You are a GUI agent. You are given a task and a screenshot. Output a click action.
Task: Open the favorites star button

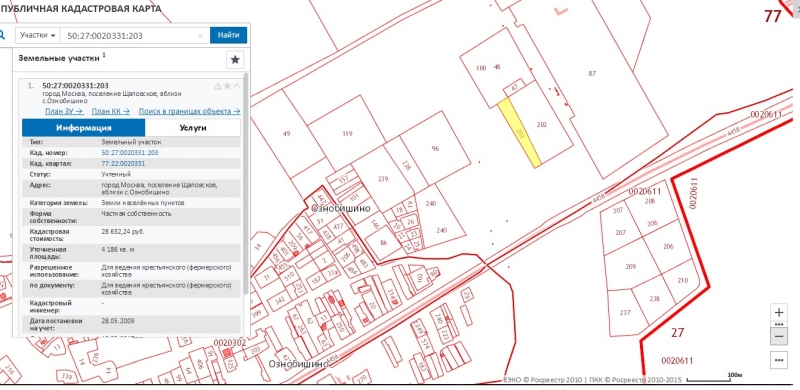click(x=235, y=60)
